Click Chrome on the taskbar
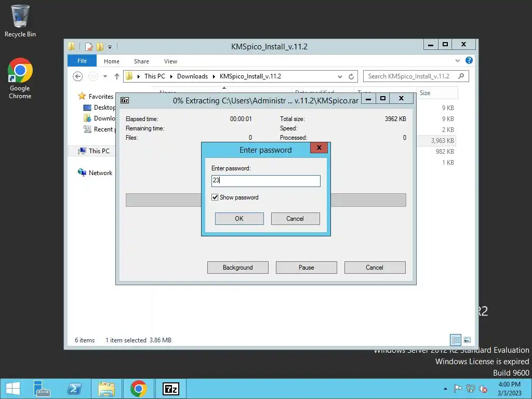532x399 pixels. (139, 389)
